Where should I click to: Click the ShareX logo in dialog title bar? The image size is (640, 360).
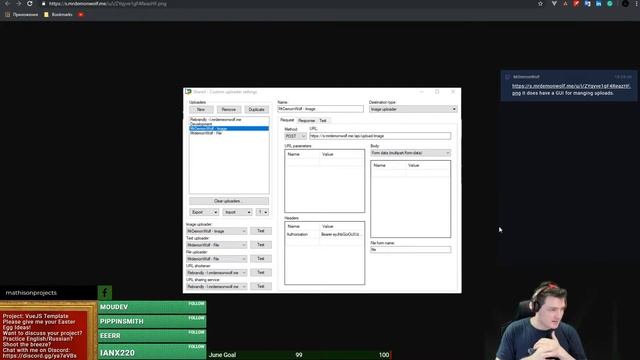[x=188, y=92]
